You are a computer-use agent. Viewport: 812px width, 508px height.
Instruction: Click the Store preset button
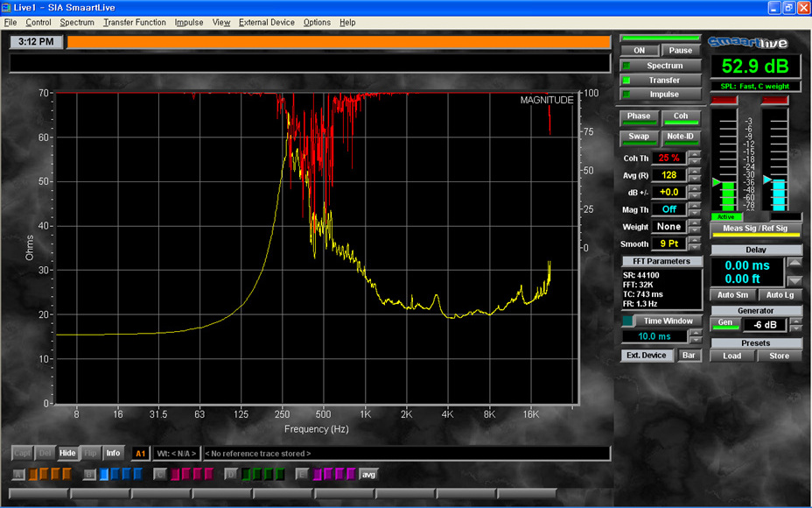pyautogui.click(x=779, y=356)
